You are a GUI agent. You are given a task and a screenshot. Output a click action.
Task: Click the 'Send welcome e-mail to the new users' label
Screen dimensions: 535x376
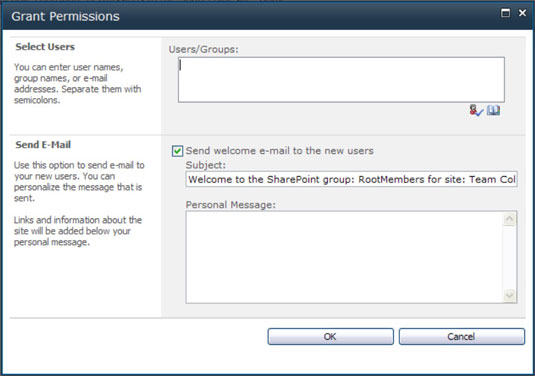point(279,151)
